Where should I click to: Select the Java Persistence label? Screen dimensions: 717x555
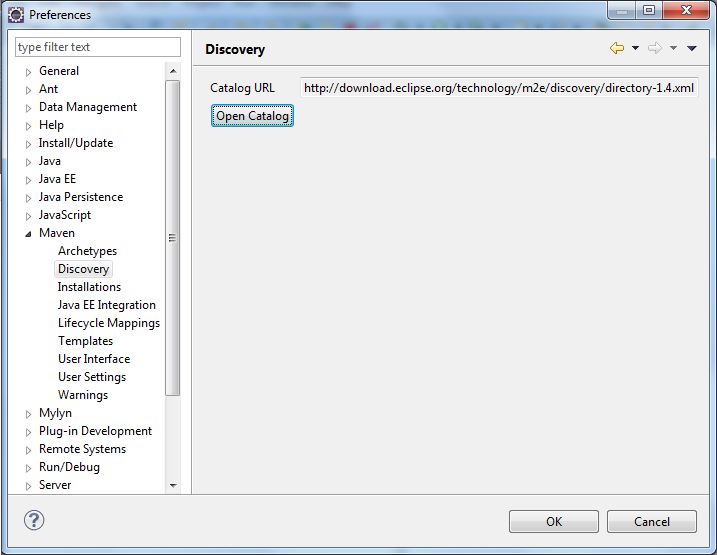click(81, 197)
